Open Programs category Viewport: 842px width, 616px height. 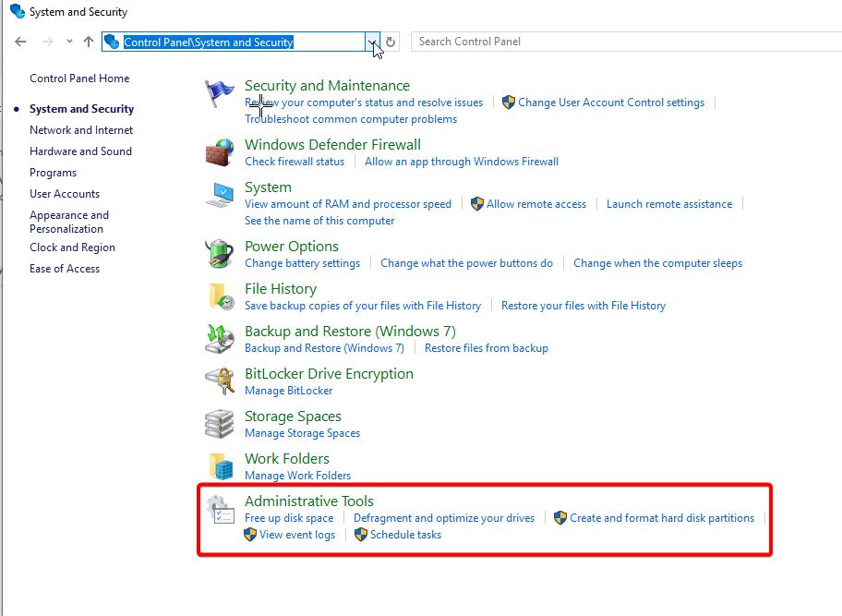pos(54,173)
